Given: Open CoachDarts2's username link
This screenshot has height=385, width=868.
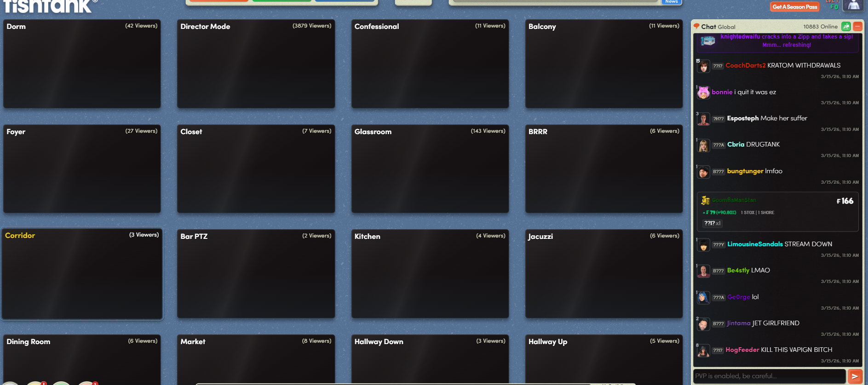Looking at the screenshot, I should point(746,66).
